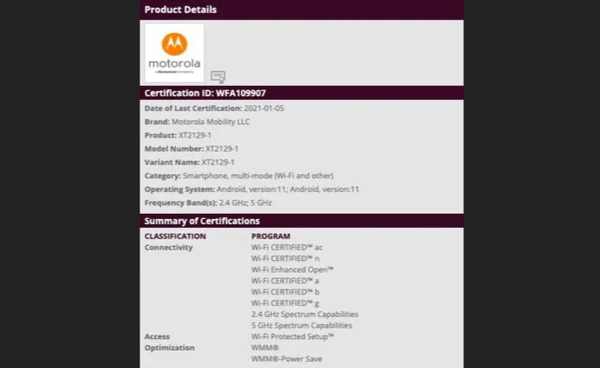Select the Category Smartphone multi-mode line
This screenshot has height=368, width=600.
(239, 176)
